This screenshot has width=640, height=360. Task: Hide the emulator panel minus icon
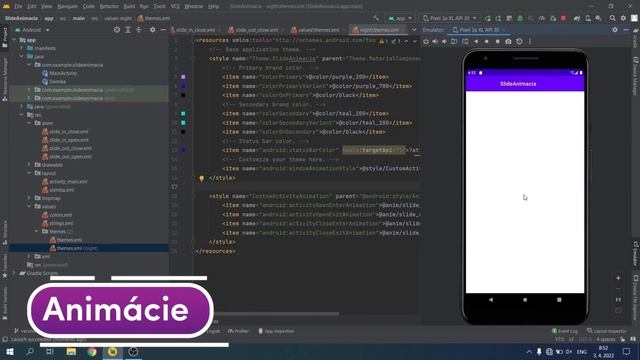point(626,30)
